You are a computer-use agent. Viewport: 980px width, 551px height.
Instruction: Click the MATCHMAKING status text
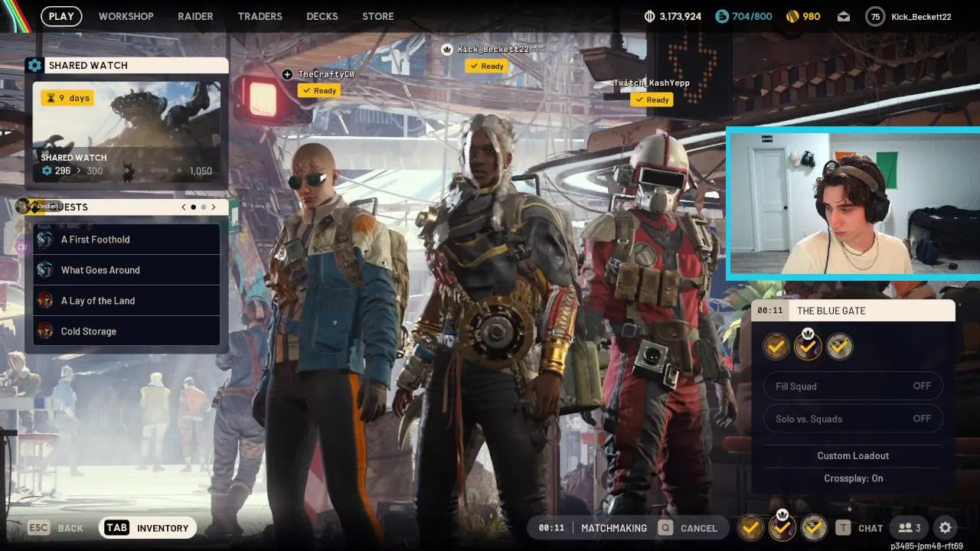[x=614, y=528]
